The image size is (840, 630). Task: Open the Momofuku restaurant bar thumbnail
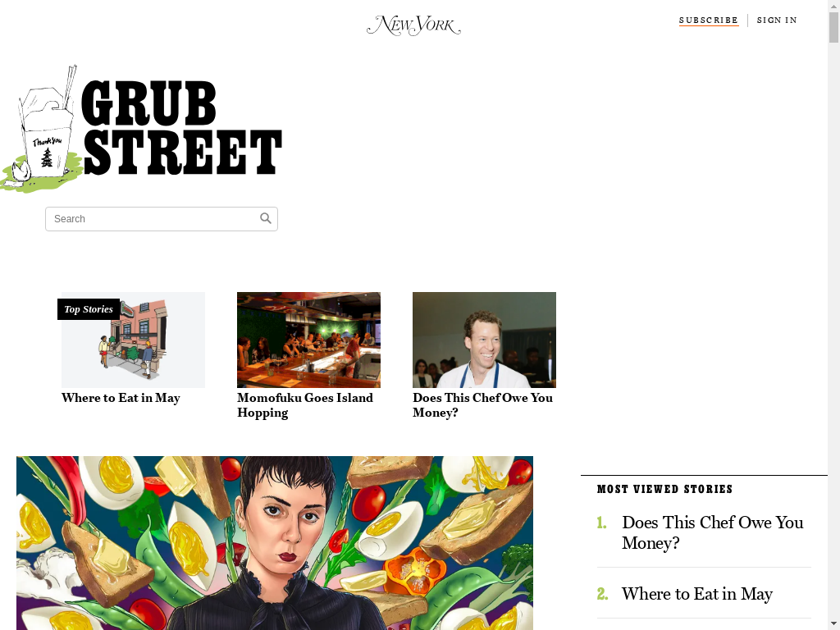tap(308, 340)
